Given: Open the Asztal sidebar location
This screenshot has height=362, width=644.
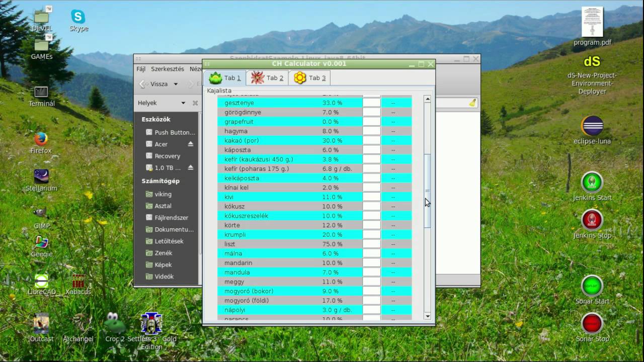Looking at the screenshot, I should pyautogui.click(x=158, y=206).
